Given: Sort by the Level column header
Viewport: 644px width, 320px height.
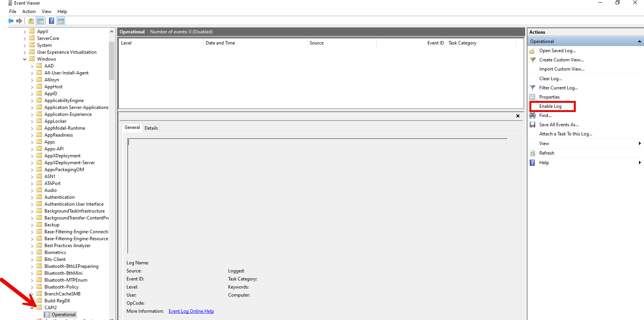Looking at the screenshot, I should (x=161, y=43).
